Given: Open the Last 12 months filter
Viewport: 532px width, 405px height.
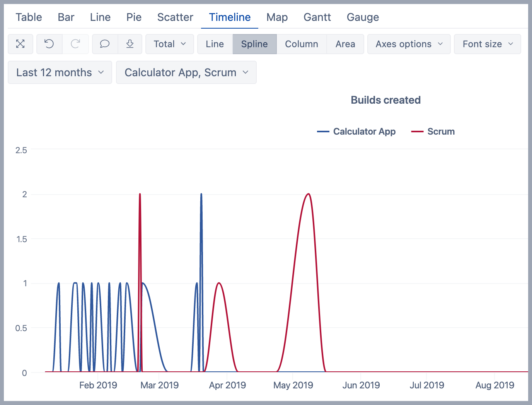Looking at the screenshot, I should click(60, 72).
